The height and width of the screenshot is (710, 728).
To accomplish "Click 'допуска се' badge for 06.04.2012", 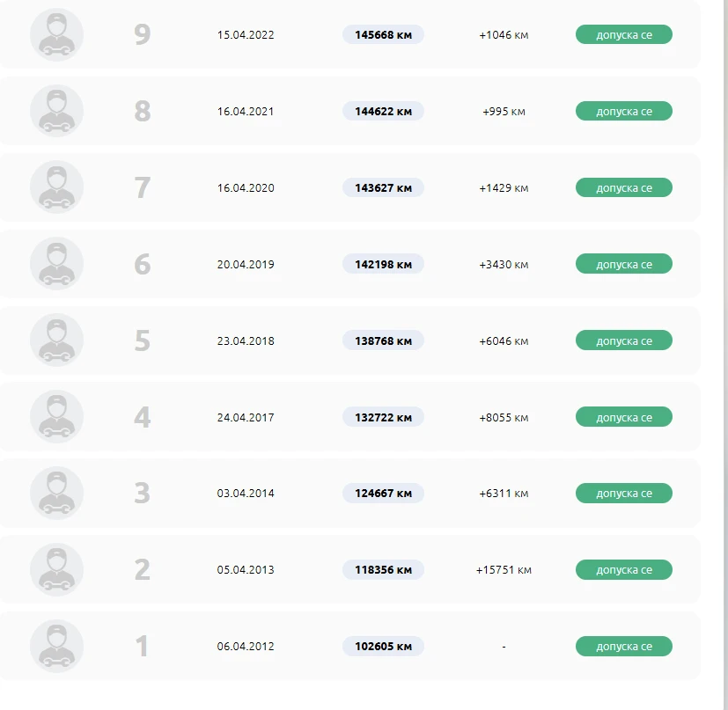I will click(x=624, y=646).
